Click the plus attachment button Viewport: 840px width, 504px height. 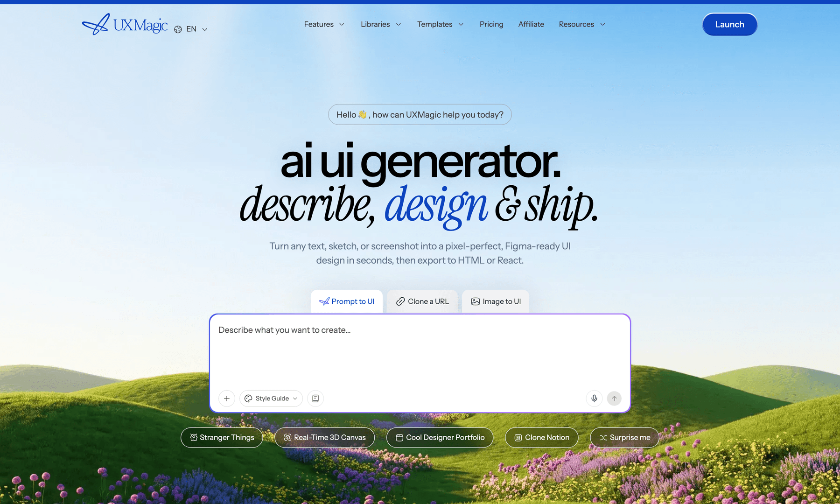pos(227,399)
